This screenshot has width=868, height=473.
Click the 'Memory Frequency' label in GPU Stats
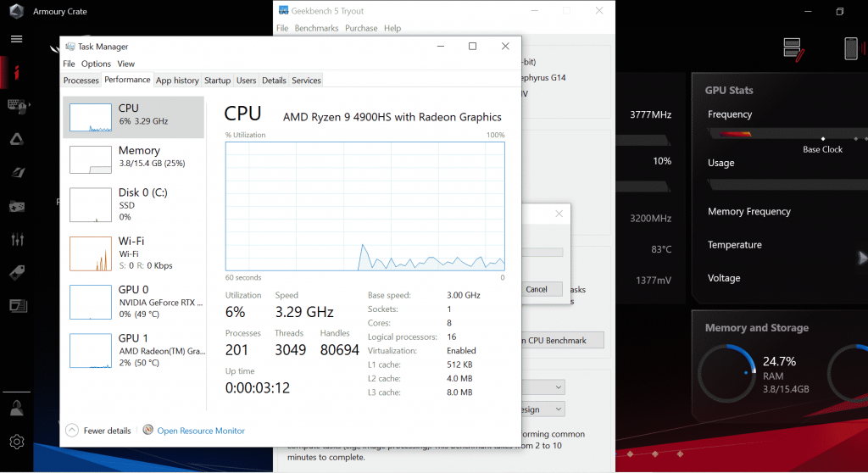[749, 212]
